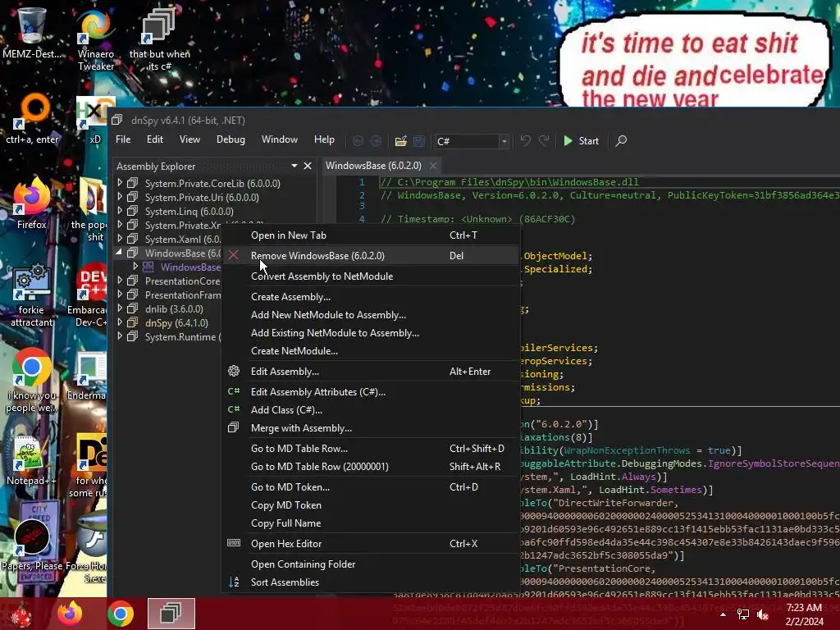Choose Merge with Assembly...
Viewport: 840px width, 630px height.
point(371,428)
